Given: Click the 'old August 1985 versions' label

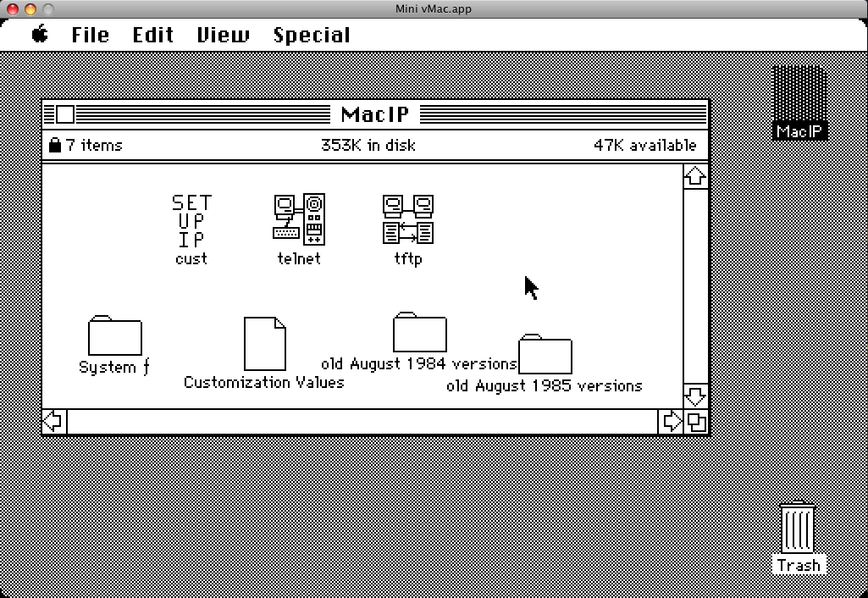Looking at the screenshot, I should (x=545, y=386).
